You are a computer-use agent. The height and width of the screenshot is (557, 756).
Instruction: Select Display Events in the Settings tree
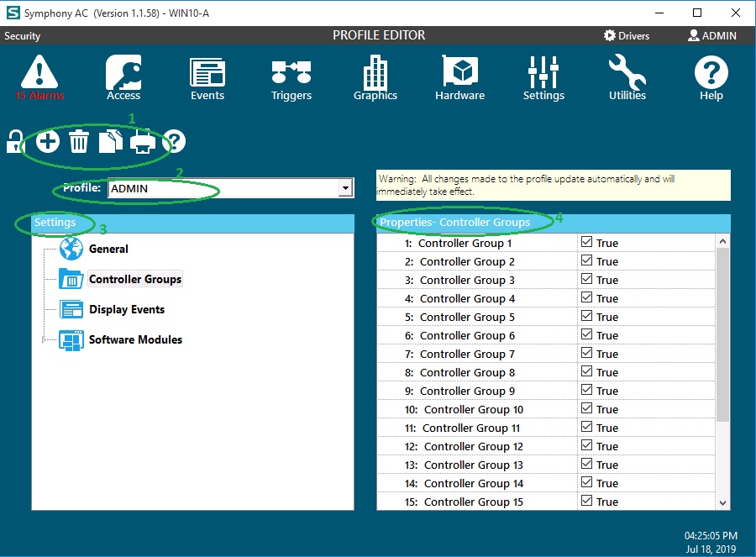coord(127,310)
